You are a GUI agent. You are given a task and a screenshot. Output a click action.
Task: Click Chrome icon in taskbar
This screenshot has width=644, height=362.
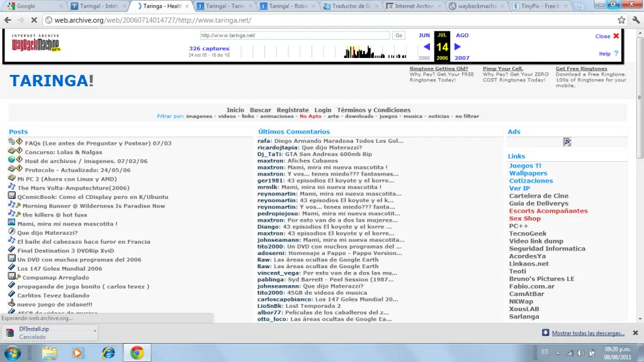(x=137, y=353)
